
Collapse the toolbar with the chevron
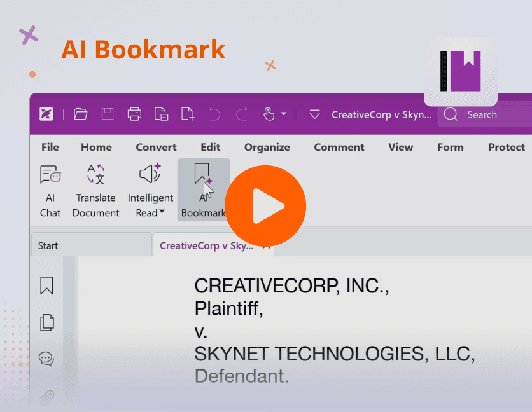click(x=314, y=114)
